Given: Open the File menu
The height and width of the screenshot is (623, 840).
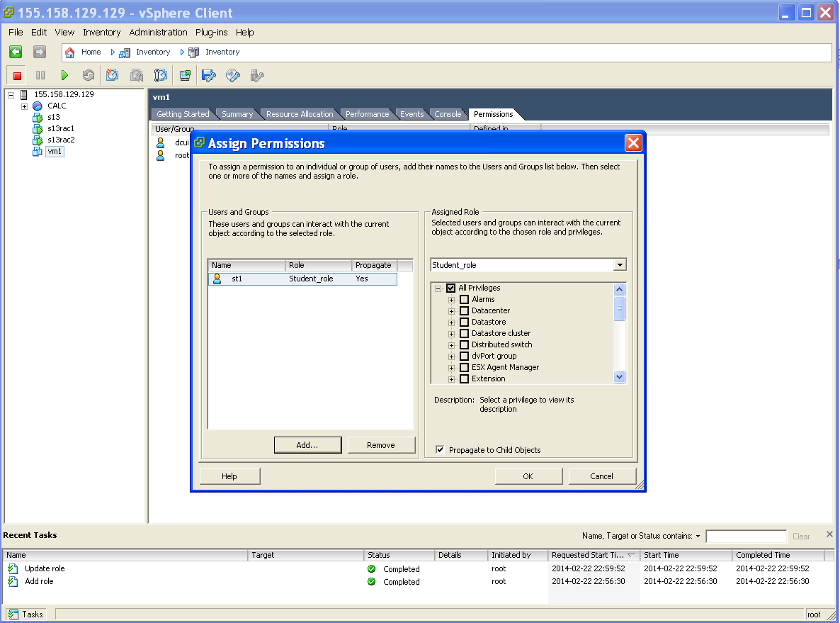Looking at the screenshot, I should point(16,32).
